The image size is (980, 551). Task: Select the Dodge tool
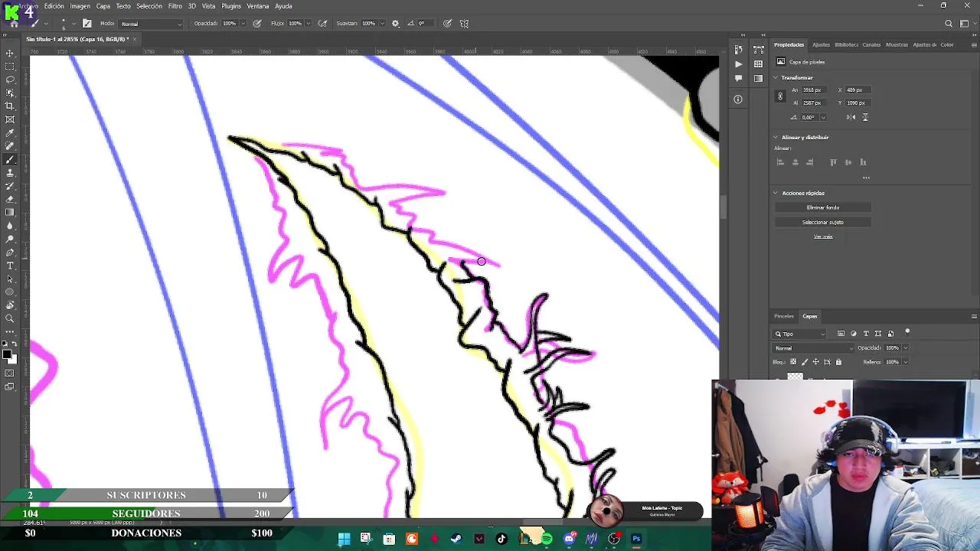(x=10, y=239)
